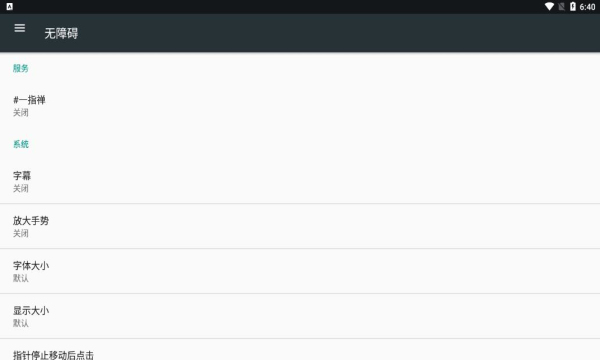Tap 默认 value under 字体大小
Screen dimensions: 600x360
pos(21,278)
